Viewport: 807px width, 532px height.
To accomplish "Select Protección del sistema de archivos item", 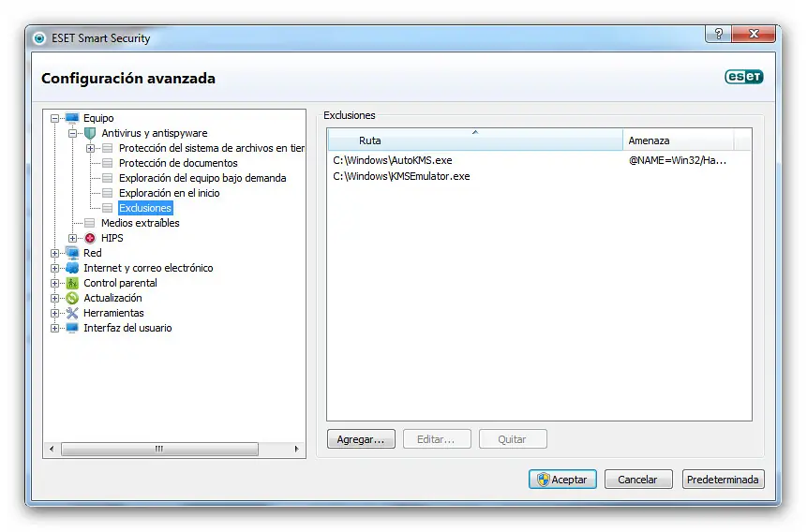I will [x=212, y=148].
